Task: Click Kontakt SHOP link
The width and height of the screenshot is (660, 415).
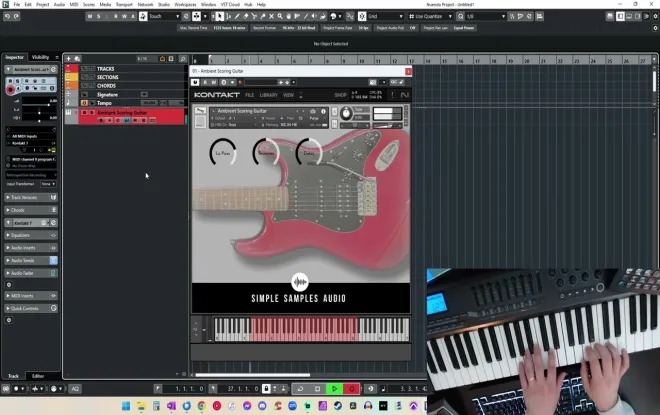Action: 341,95
